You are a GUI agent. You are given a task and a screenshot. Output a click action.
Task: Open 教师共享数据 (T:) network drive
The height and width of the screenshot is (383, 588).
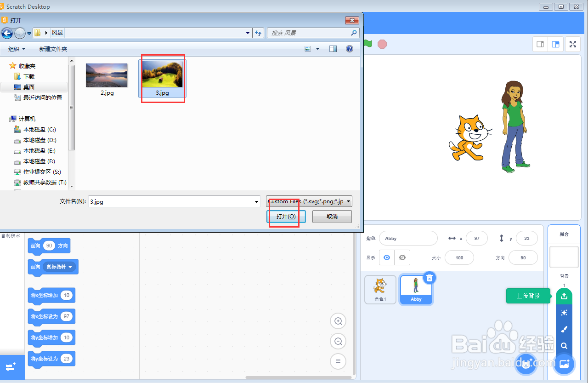(x=45, y=183)
